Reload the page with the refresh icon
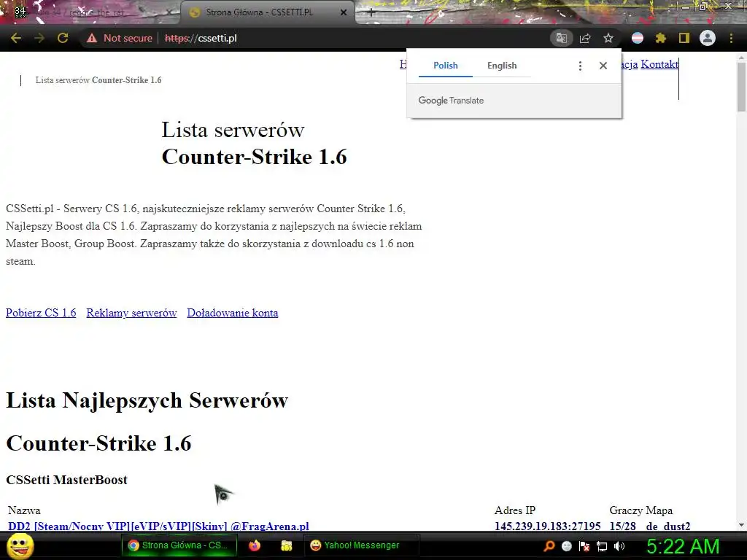 63,38
